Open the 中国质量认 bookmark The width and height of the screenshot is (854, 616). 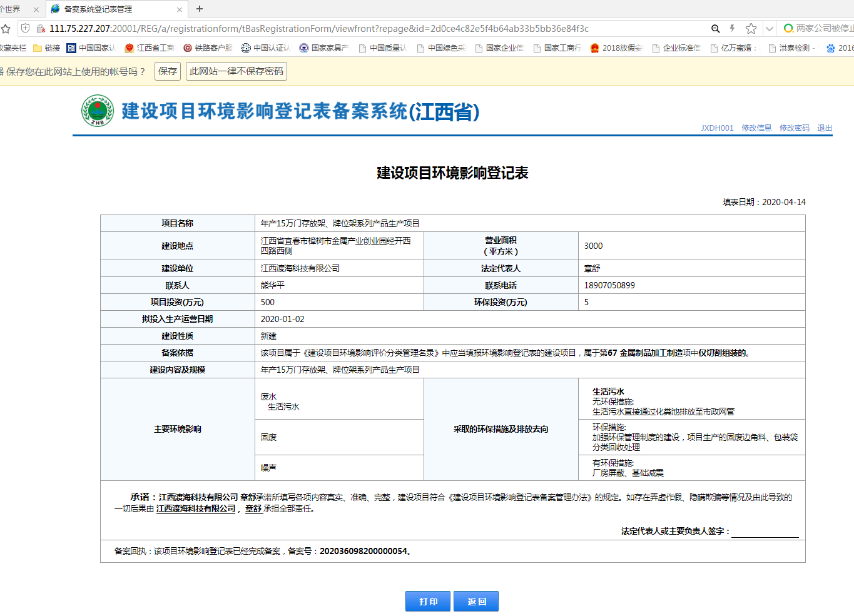[382, 48]
